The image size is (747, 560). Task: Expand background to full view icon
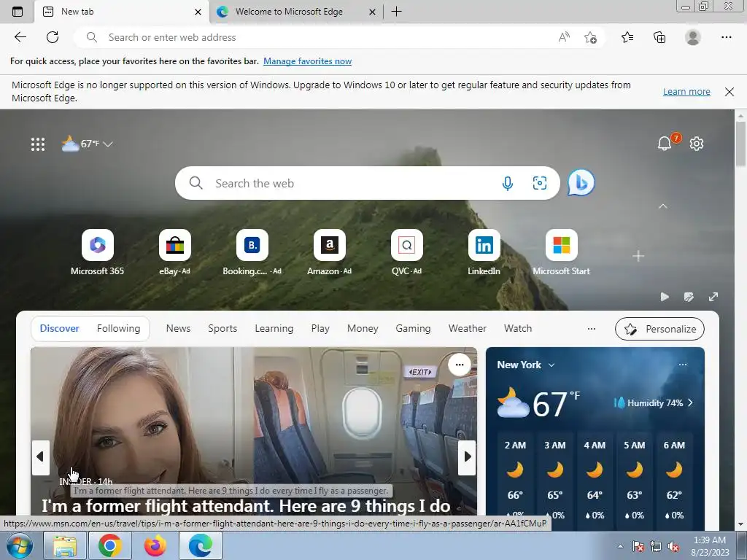click(x=713, y=297)
